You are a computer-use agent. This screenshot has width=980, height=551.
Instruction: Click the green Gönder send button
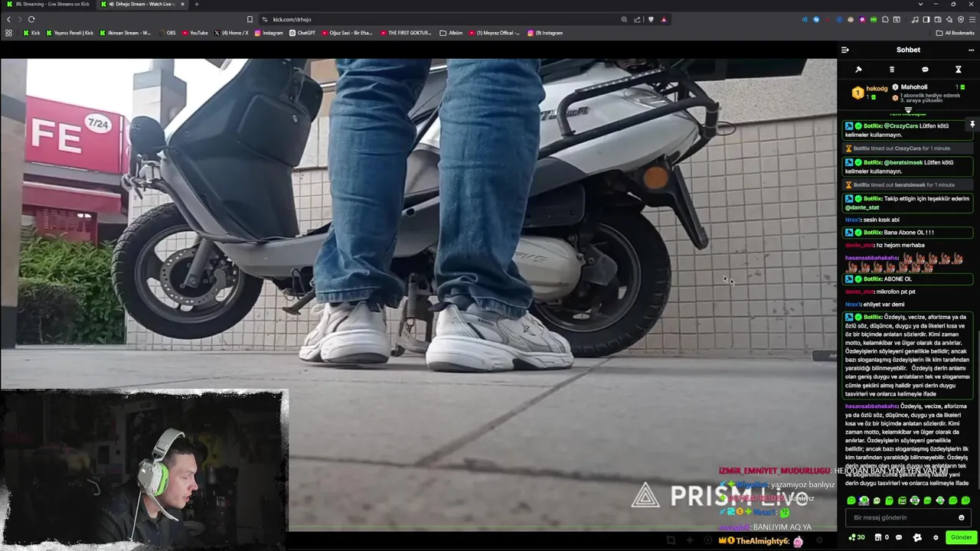961,537
